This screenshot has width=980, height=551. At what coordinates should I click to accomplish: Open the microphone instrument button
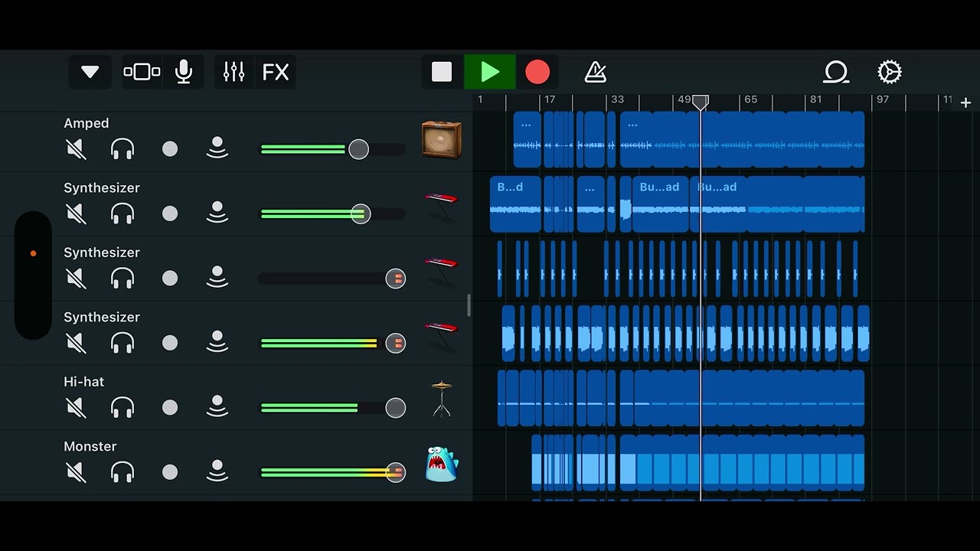click(x=183, y=72)
